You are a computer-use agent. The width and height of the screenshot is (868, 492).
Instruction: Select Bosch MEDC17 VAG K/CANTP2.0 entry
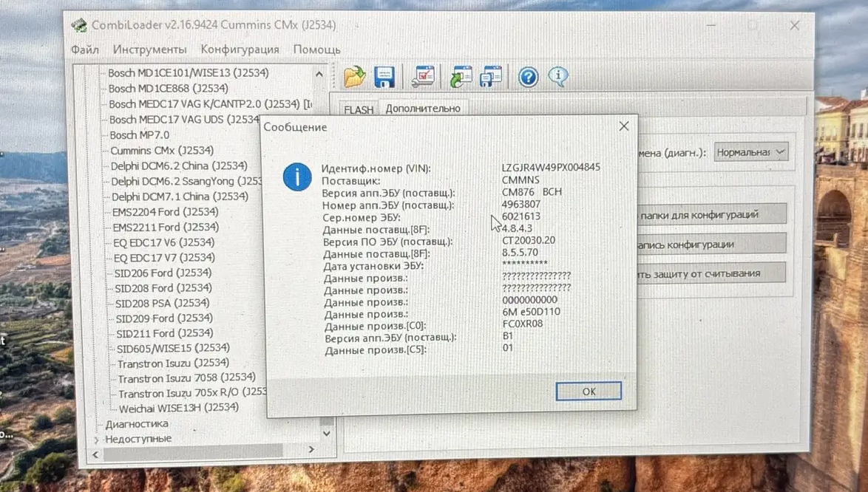[x=210, y=104]
